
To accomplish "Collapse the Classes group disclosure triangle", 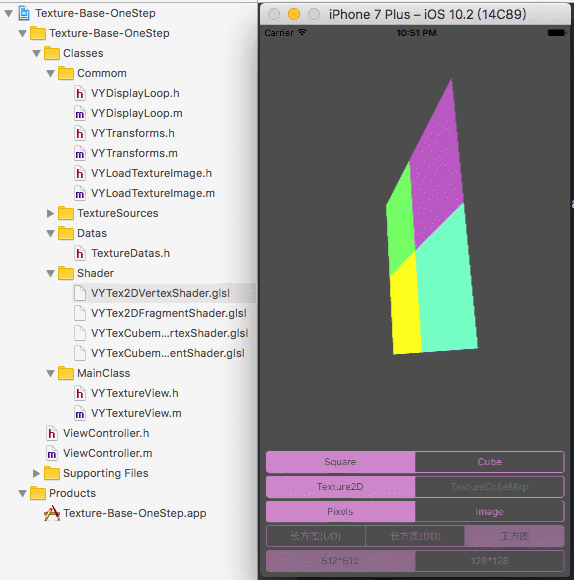I will coord(37,54).
